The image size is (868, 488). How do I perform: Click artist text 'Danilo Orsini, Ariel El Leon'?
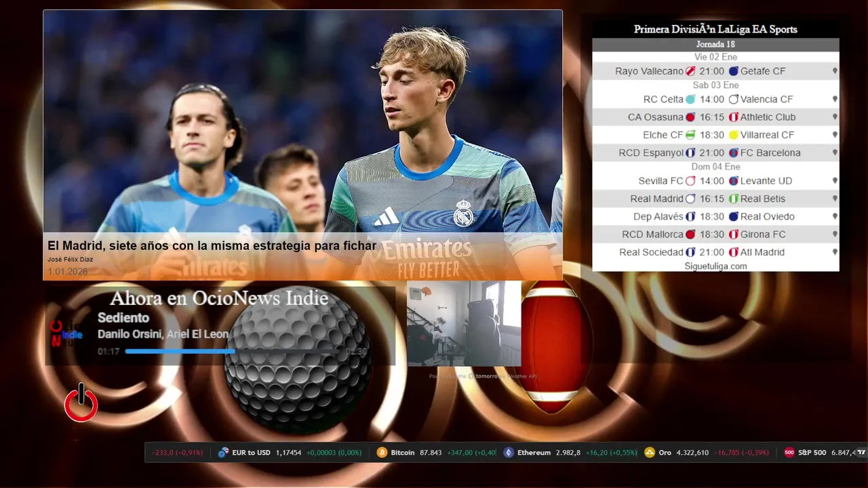[x=163, y=334]
